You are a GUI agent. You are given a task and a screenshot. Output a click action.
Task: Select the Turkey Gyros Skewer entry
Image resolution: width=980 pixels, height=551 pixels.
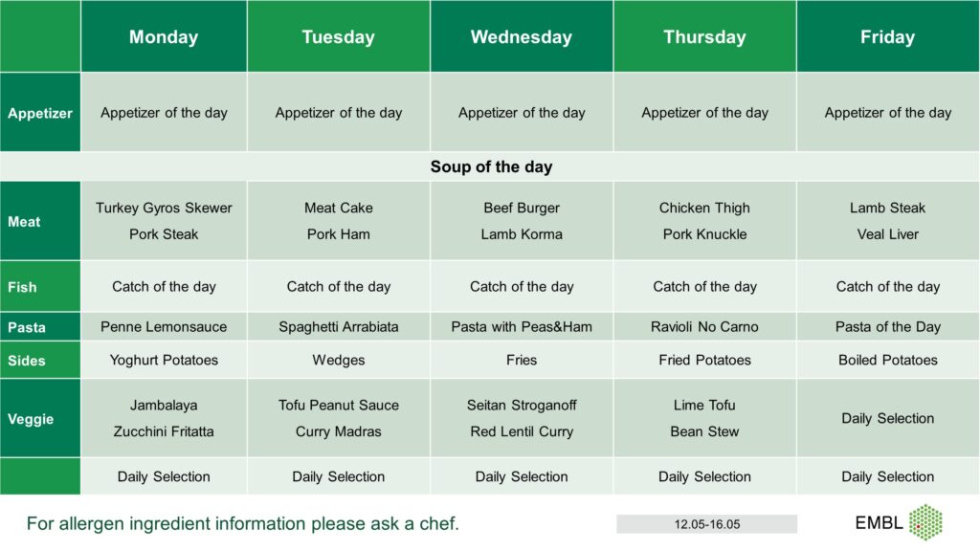click(x=164, y=208)
